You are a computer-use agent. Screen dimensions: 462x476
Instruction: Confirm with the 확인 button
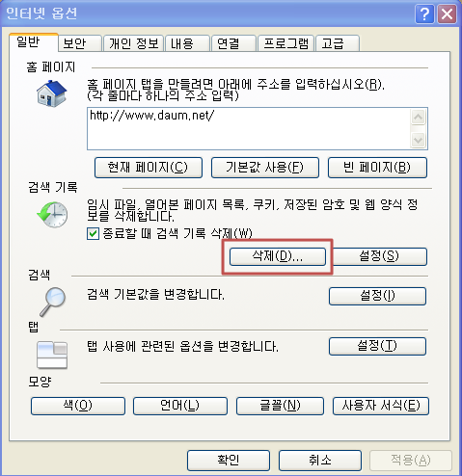point(229,461)
